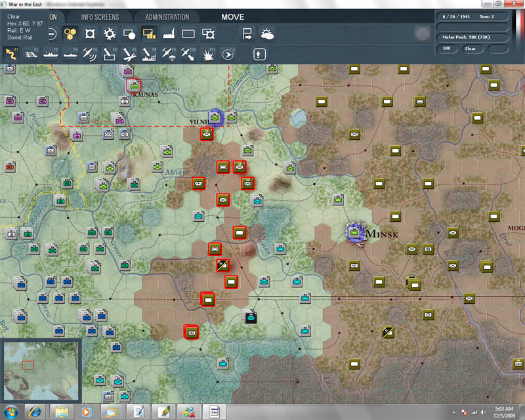This screenshot has height=420, width=525.
Task: Click the minimap overview thumbnail
Action: tap(41, 370)
